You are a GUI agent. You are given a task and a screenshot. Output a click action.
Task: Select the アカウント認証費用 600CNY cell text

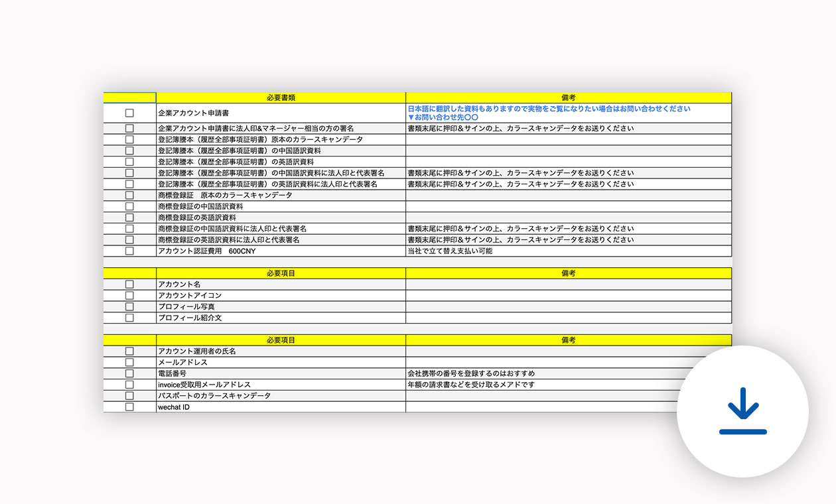(x=206, y=251)
